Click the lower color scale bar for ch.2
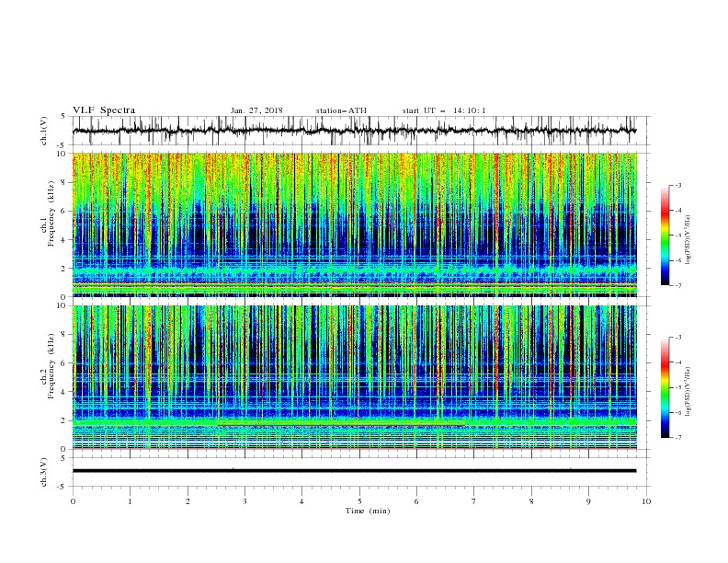Image resolution: width=728 pixels, height=563 pixels. point(665,387)
